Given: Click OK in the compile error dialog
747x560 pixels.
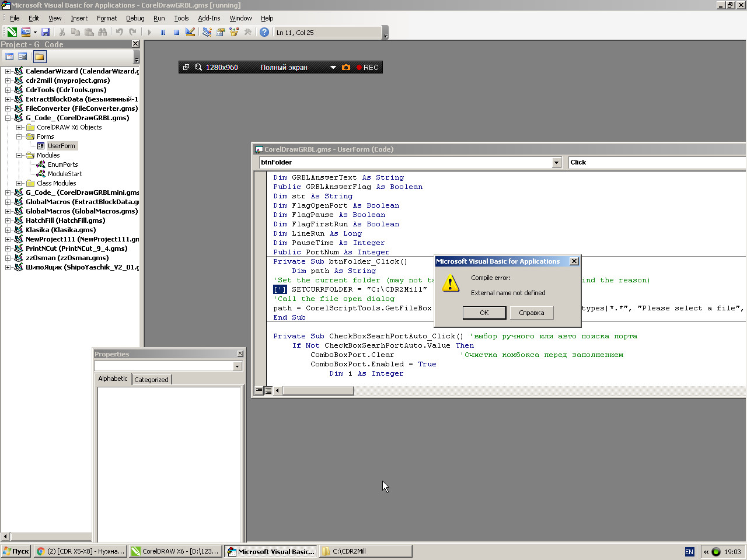Looking at the screenshot, I should tap(484, 313).
